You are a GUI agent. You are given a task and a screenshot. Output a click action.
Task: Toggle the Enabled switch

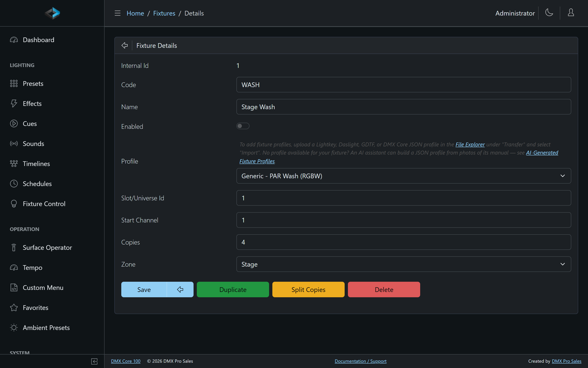click(x=243, y=126)
